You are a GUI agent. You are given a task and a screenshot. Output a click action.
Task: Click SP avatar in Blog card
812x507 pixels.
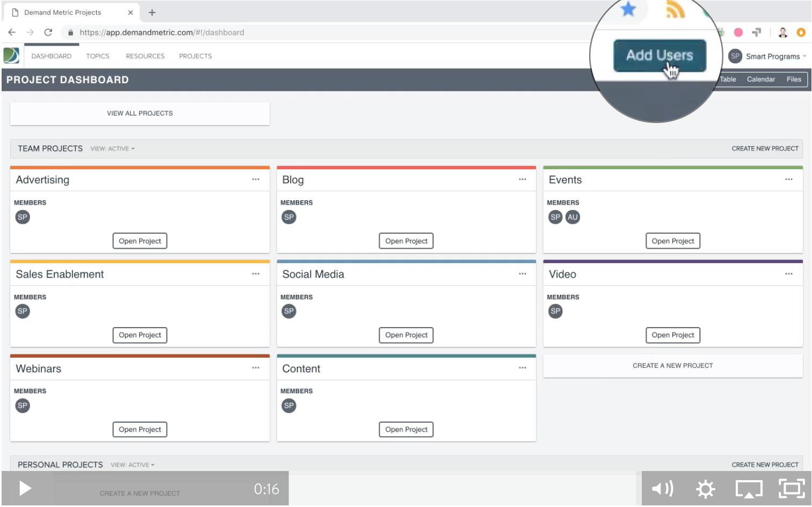point(289,217)
